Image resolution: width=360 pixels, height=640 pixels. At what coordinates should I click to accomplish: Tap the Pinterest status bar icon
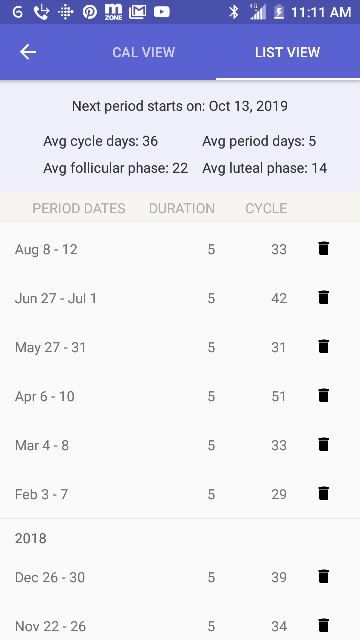click(x=89, y=12)
